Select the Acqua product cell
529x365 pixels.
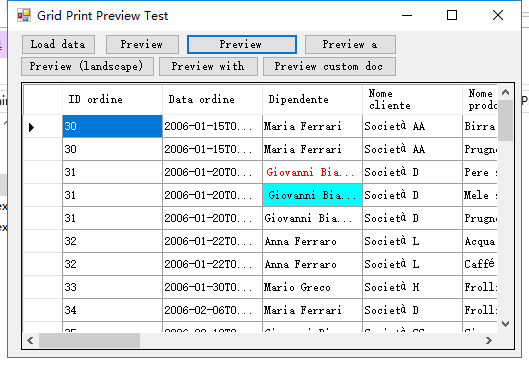[x=480, y=241]
